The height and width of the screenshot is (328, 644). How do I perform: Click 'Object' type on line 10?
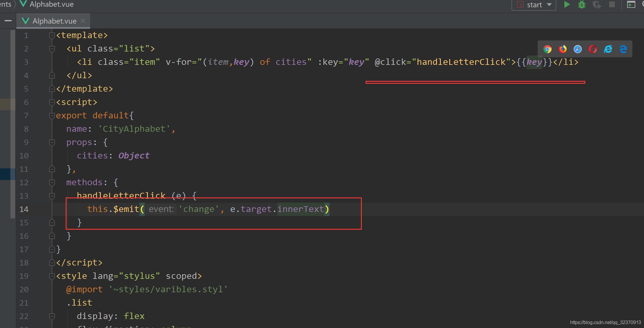134,156
